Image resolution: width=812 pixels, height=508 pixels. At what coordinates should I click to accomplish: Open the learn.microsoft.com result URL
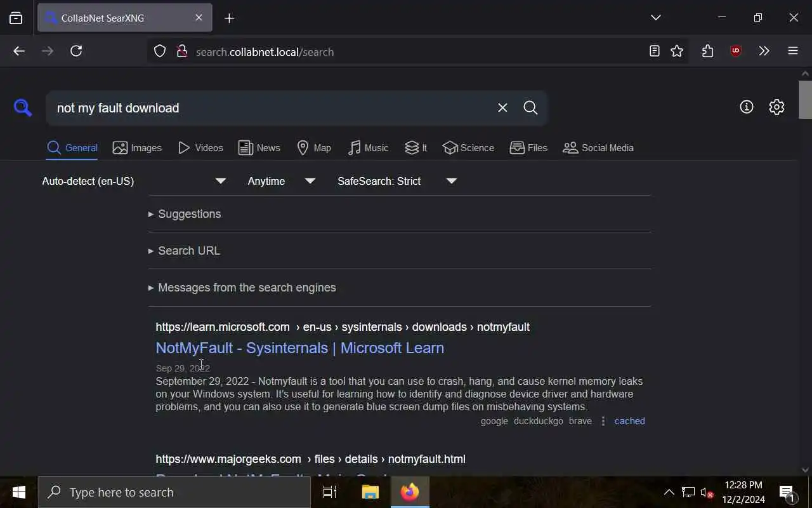click(343, 327)
